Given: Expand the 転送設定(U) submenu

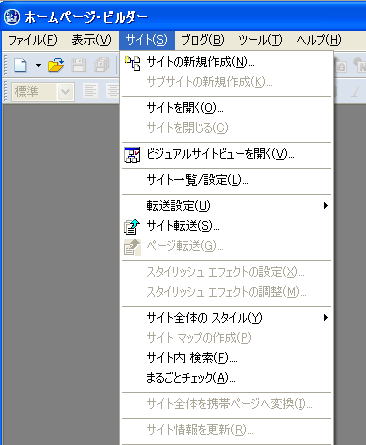Looking at the screenshot, I should click(x=227, y=206).
